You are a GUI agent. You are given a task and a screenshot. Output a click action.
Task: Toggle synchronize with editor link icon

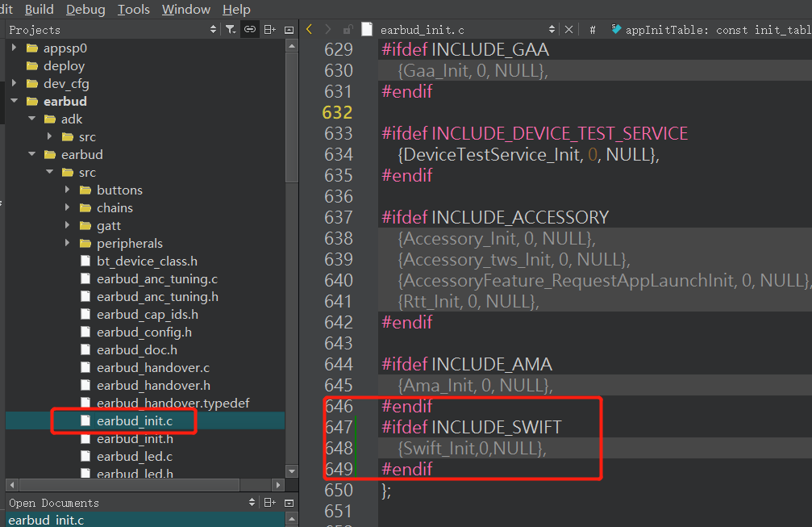point(250,30)
